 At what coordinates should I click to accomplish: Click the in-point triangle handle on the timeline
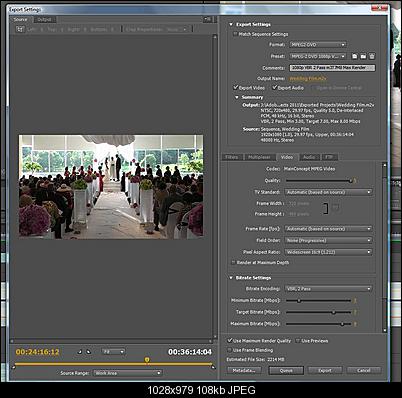coord(14,367)
